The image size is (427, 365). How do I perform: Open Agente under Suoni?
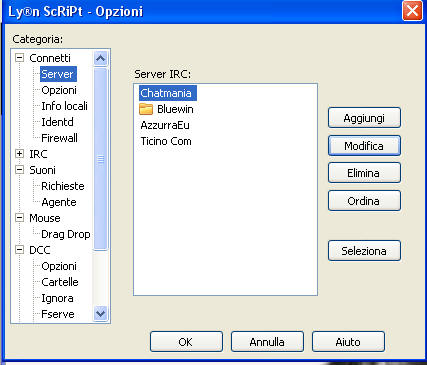(x=59, y=202)
